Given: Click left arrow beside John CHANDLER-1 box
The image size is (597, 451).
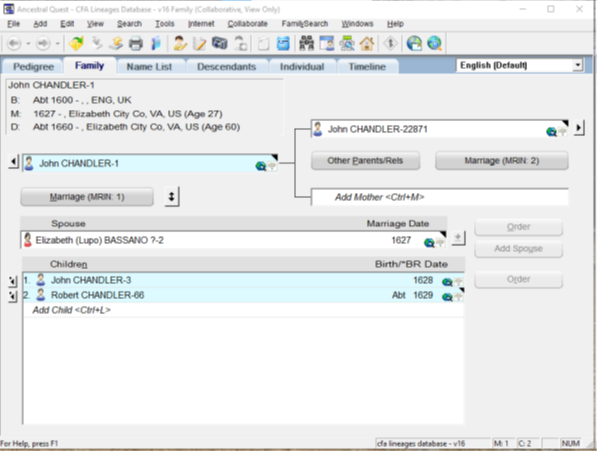Looking at the screenshot, I should pyautogui.click(x=13, y=162).
